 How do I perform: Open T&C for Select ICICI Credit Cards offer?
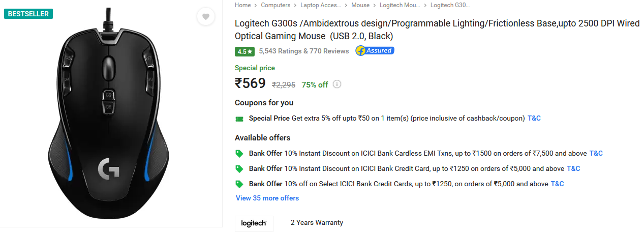coord(557,184)
